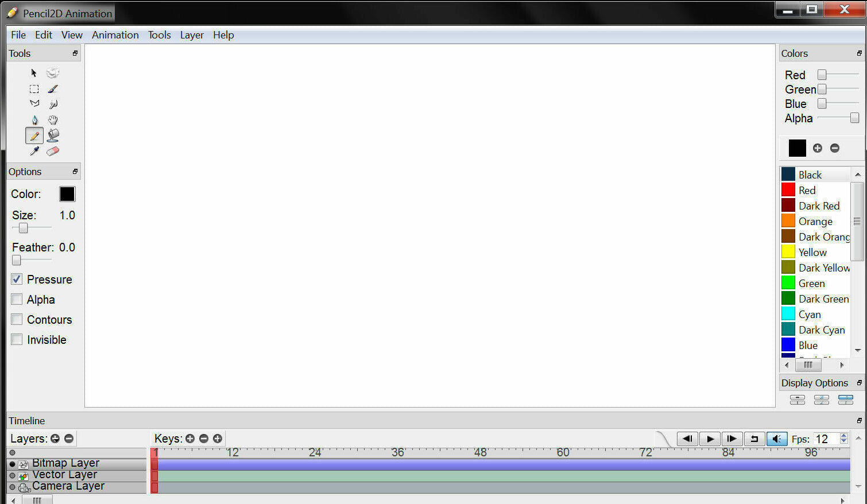Toggle Bitmap Layer visibility dot
The height and width of the screenshot is (504, 867).
(13, 464)
